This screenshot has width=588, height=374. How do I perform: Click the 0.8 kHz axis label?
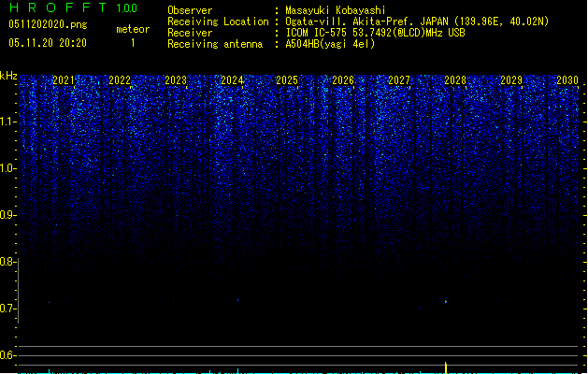7,262
